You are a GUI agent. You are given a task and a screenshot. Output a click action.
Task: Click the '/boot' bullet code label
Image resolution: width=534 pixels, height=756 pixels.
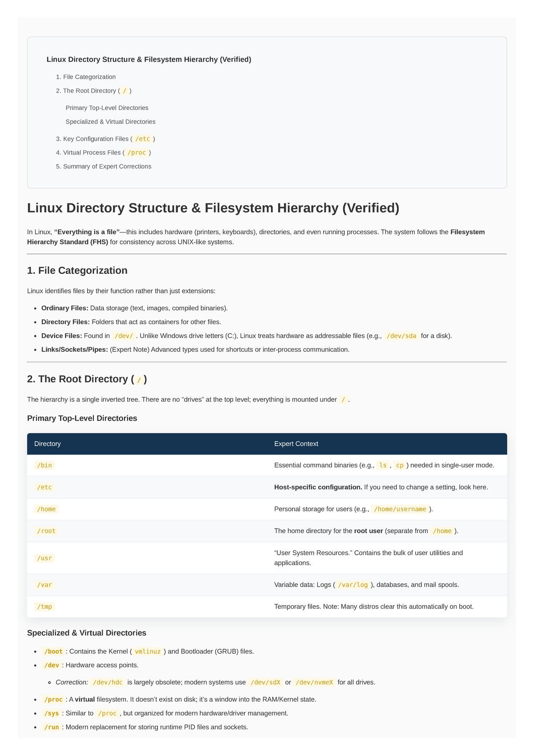pyautogui.click(x=53, y=651)
